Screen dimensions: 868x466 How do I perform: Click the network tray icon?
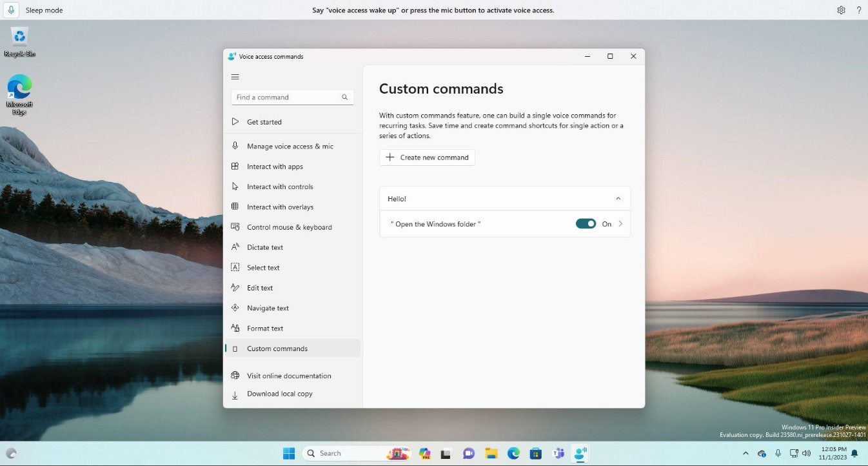point(794,454)
